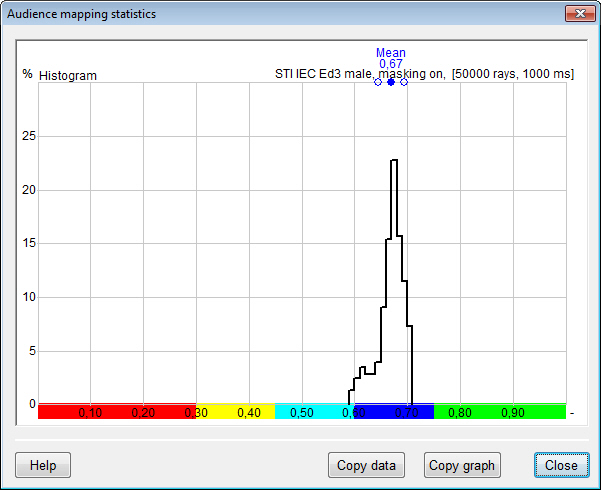The image size is (601, 490).
Task: Click the tallest histogram bar peak
Action: [x=394, y=160]
